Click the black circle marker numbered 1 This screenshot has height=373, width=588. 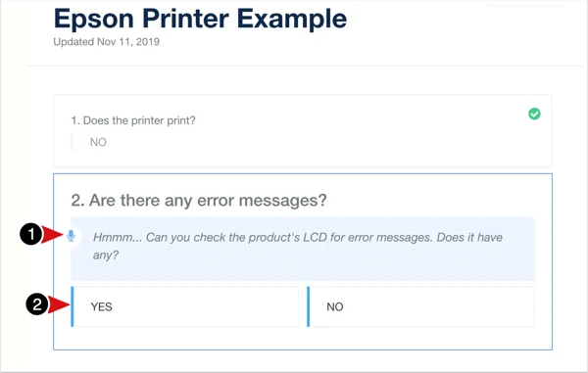tap(31, 234)
